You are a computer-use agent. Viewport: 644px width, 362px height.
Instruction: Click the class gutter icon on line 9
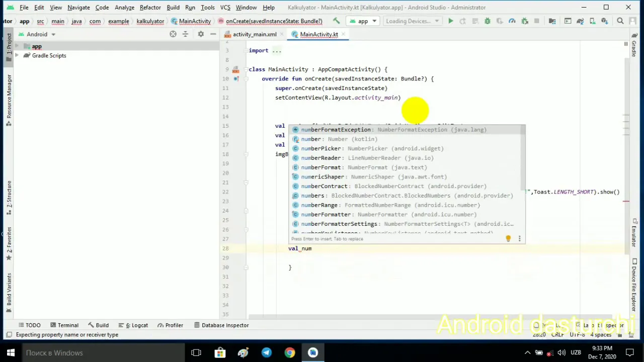(235, 69)
